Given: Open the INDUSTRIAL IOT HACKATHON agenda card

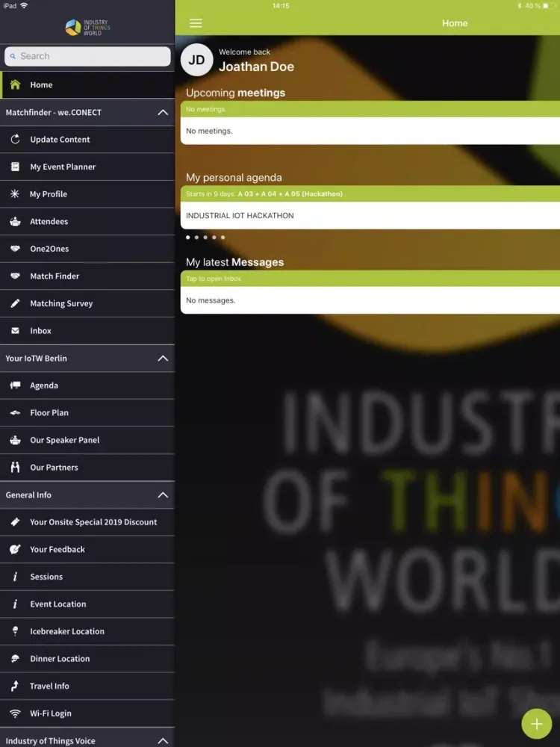Looking at the screenshot, I should pos(370,215).
